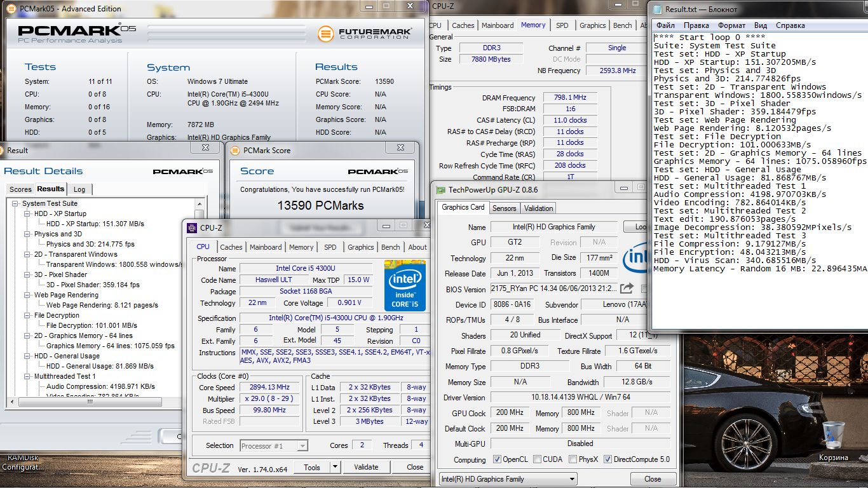Viewport: 868px width, 488px height.
Task: Open the RAMDisk Configuration desktop shortcut
Action: click(22, 463)
